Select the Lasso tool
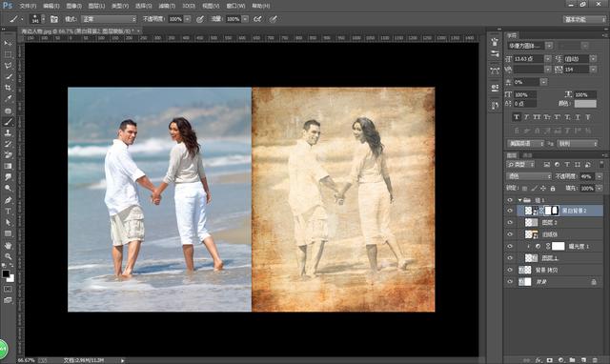 [8, 66]
